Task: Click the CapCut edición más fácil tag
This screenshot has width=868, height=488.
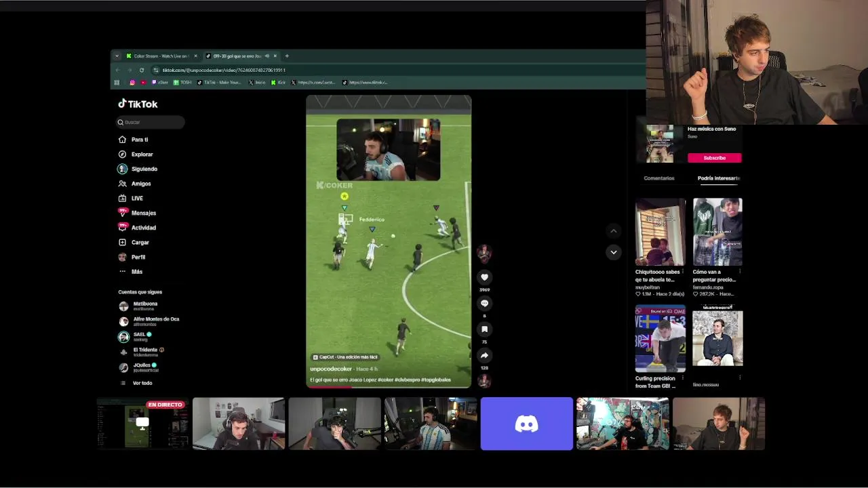Action: pyautogui.click(x=345, y=357)
